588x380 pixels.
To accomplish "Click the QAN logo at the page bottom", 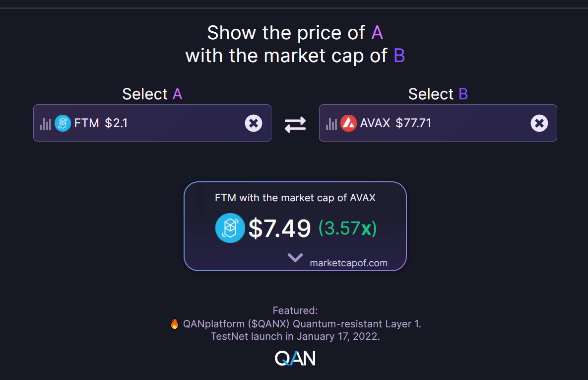I will [x=295, y=357].
